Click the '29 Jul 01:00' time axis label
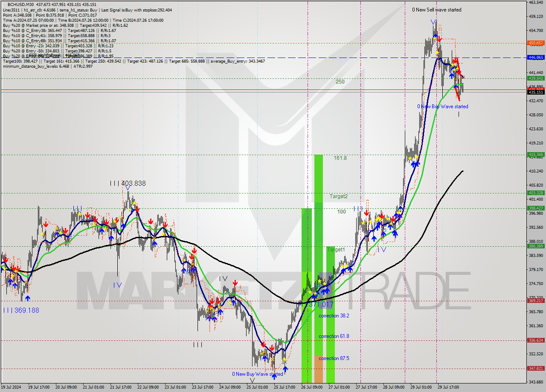The image size is (546, 392). tap(421, 387)
